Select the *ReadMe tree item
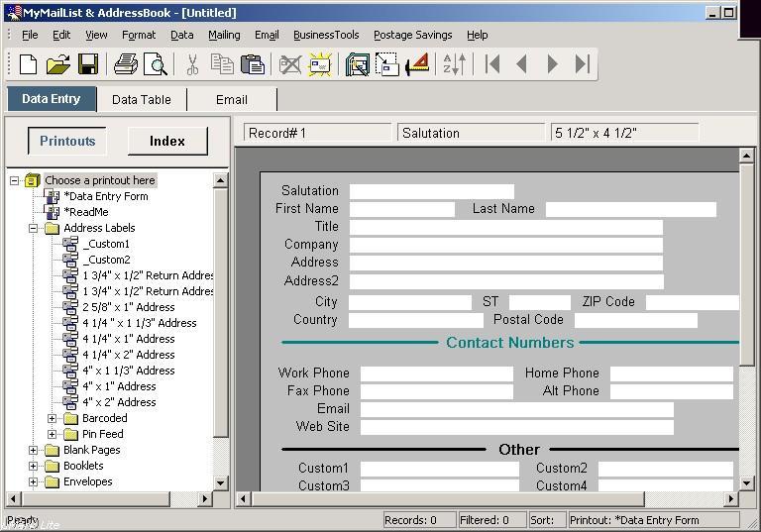This screenshot has height=532, width=761. pyautogui.click(x=86, y=212)
